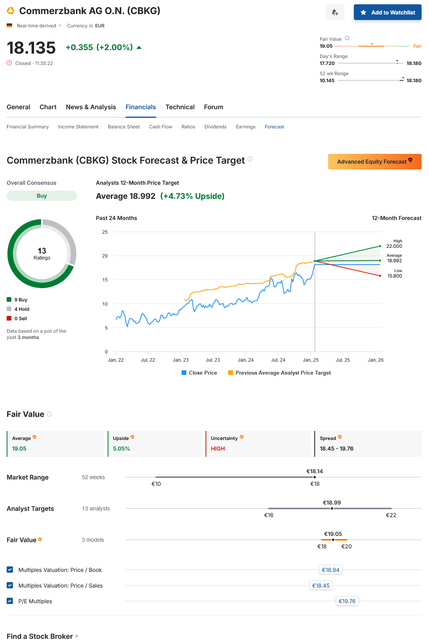Image resolution: width=429 pixels, height=640 pixels.
Task: Click the €18.94 Price / Book value tag
Action: coord(331,569)
